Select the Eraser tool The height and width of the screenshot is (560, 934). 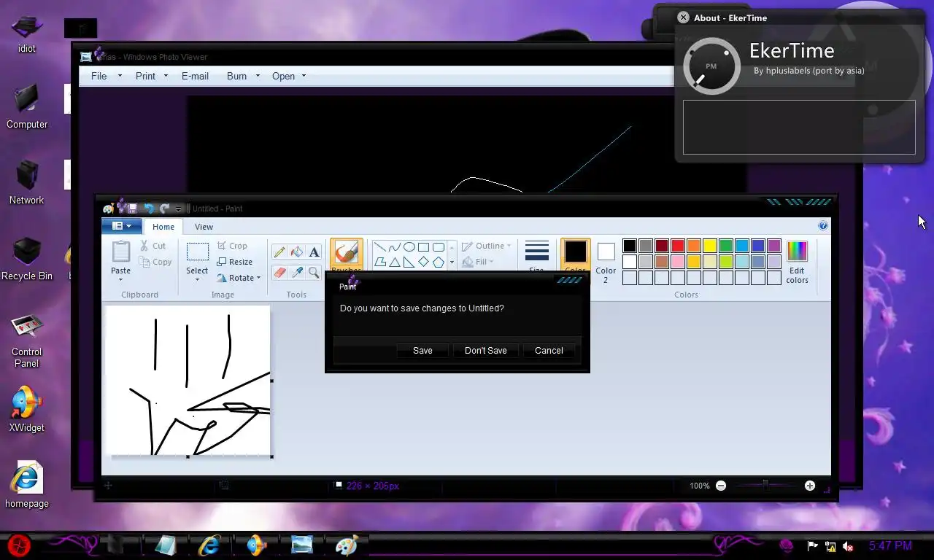point(279,272)
